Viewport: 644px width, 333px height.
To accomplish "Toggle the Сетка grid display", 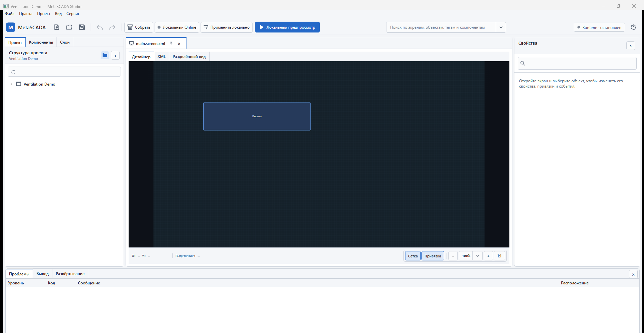I will click(413, 256).
